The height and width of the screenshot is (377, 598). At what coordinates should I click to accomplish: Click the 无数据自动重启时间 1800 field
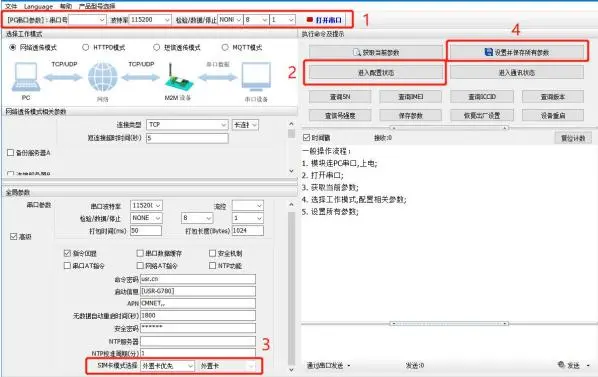198,316
